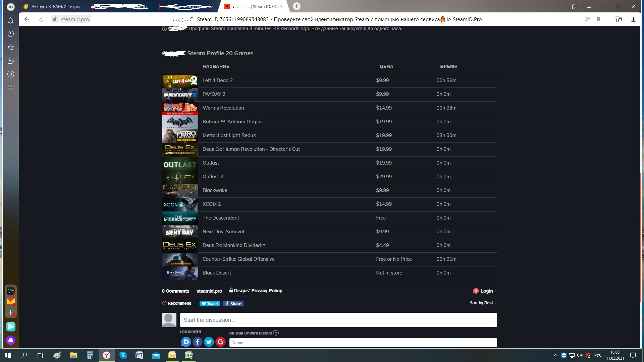Viewport: 644px width, 362px height.
Task: Open Excel from the taskbar
Action: pyautogui.click(x=189, y=355)
